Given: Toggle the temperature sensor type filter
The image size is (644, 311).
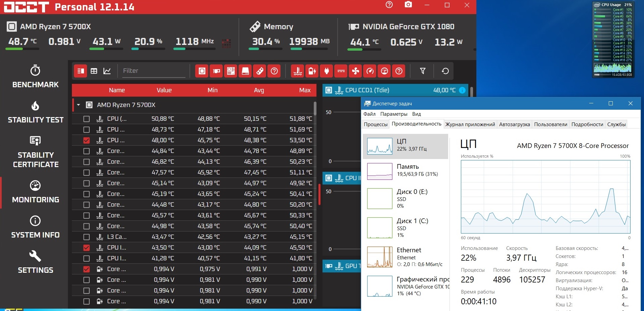Looking at the screenshot, I should 298,71.
